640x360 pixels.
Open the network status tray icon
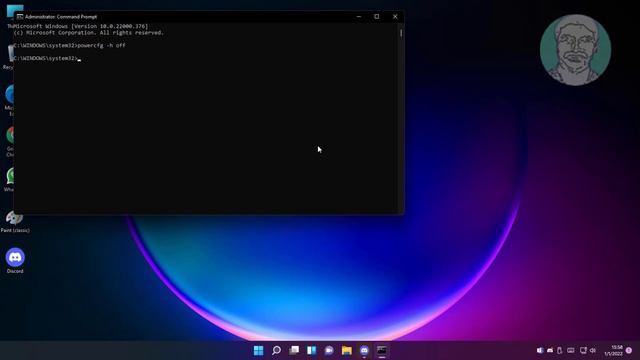[x=583, y=350]
